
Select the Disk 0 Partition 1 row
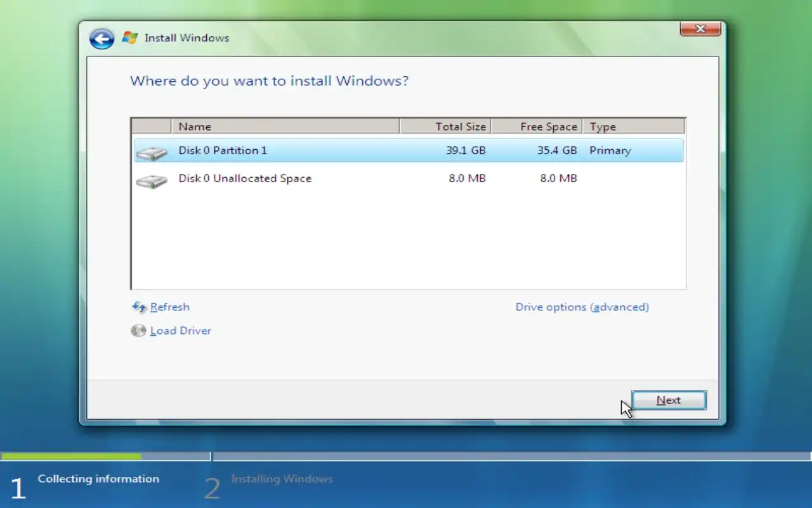pyautogui.click(x=409, y=150)
